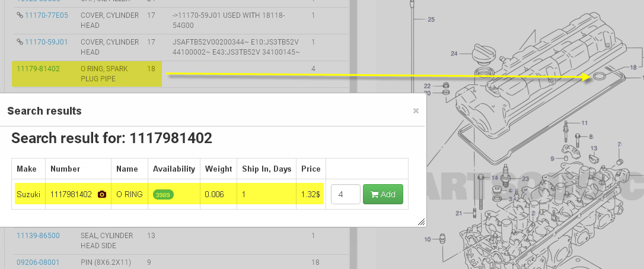Click the 3989 availability badge
This screenshot has width=644, height=269.
tap(163, 195)
